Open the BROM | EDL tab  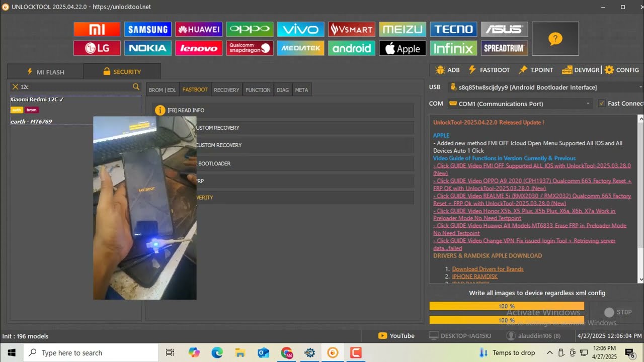163,90
